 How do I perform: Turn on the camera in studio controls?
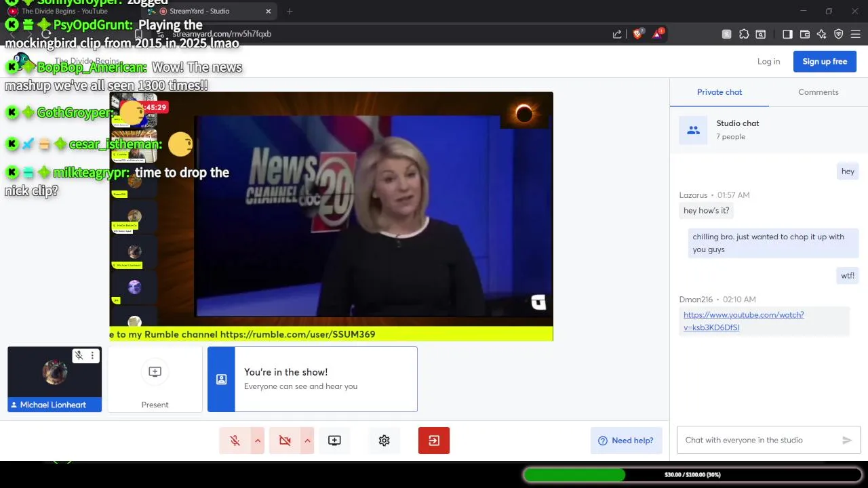285,441
